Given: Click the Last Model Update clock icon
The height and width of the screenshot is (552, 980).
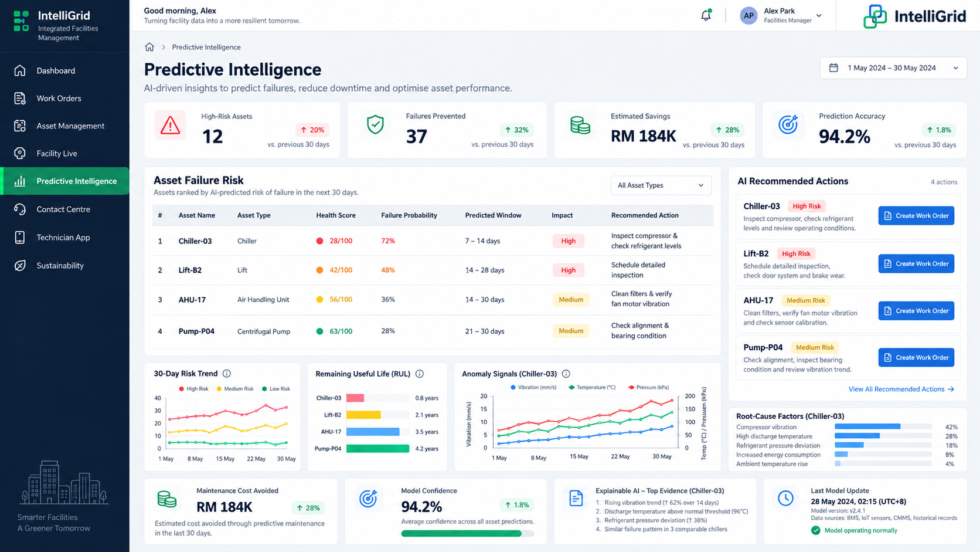Looking at the screenshot, I should (x=785, y=499).
